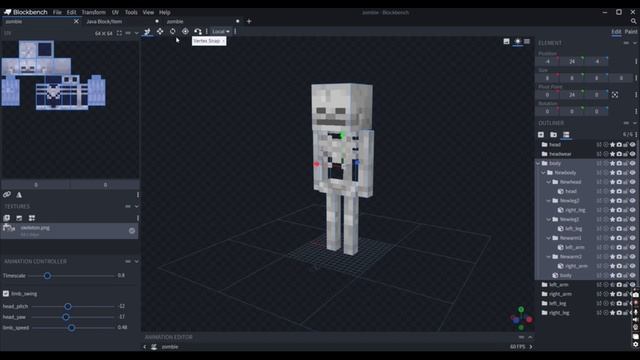Click the texture grid icon in Textures
The width and height of the screenshot is (640, 360).
(32, 218)
